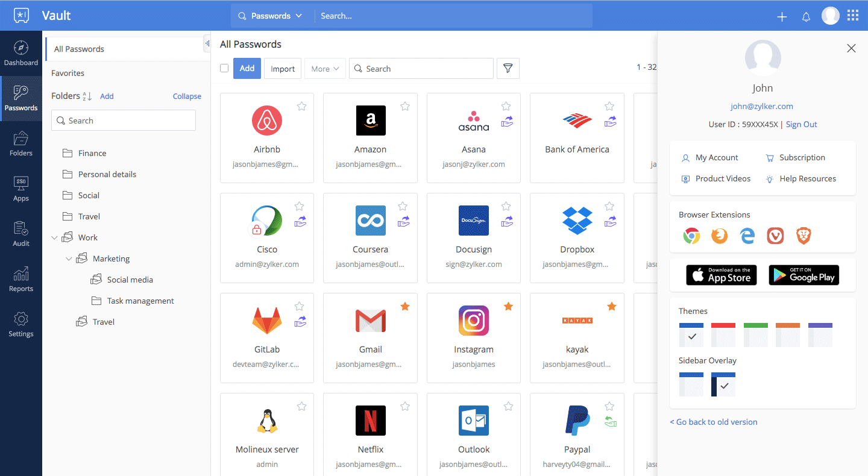
Task: Choose the green theme swatch
Action: pyautogui.click(x=755, y=334)
